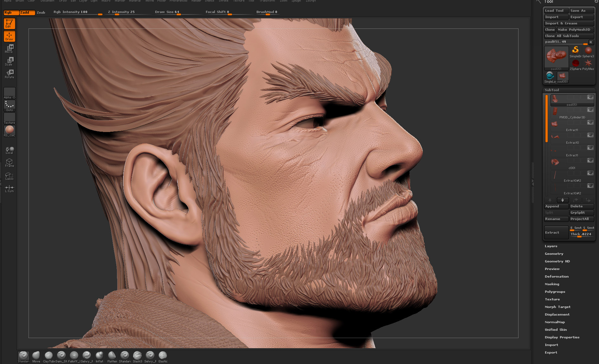Enable the Zsub mode
Screen dimensions: 599x364
click(x=41, y=13)
